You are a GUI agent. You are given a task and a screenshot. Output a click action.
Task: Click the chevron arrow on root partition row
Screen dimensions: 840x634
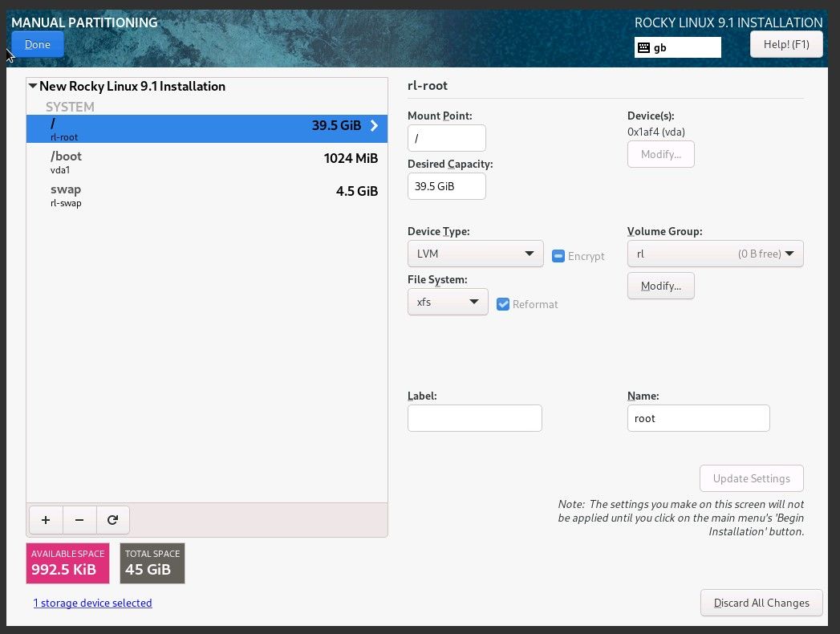tap(374, 125)
